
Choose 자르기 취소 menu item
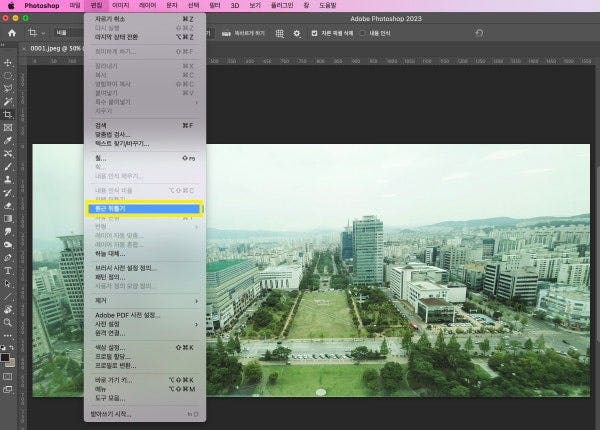coord(145,19)
